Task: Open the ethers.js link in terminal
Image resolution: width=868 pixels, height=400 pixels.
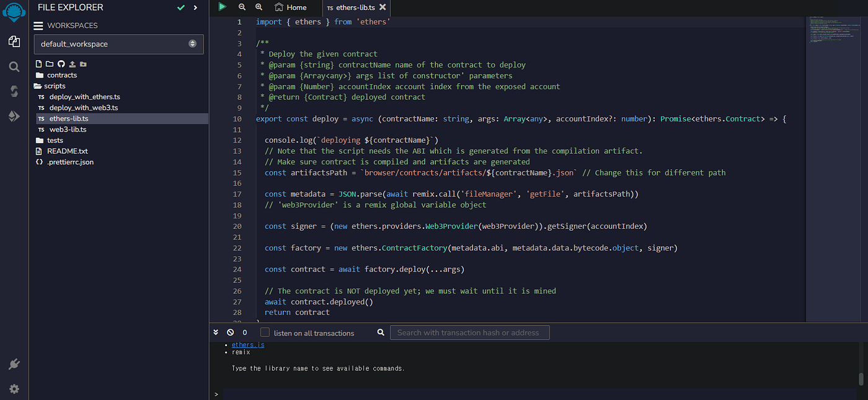Action: [248, 345]
